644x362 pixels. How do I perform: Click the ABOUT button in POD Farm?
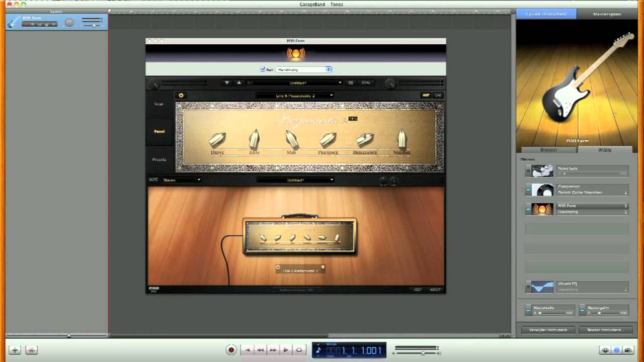(435, 290)
